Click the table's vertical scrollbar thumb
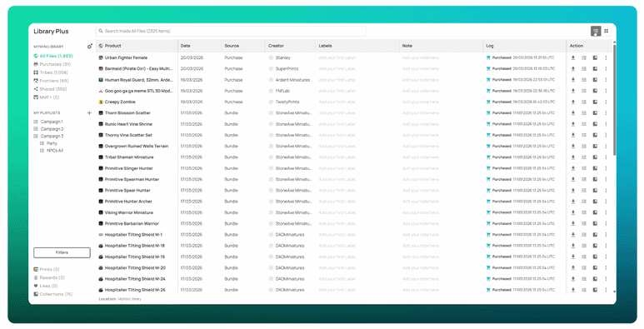 click(615, 100)
